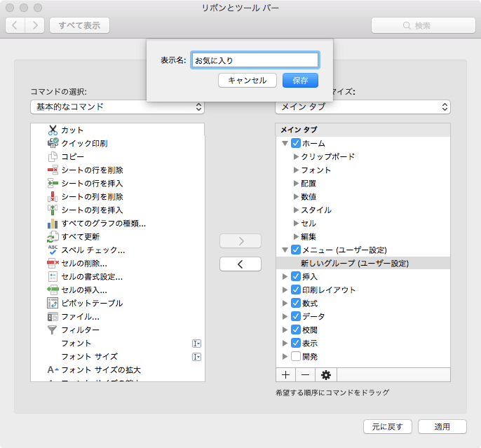The width and height of the screenshot is (481, 448).
Task: Click the icon next to シートの列を挿入
Action: click(x=53, y=210)
